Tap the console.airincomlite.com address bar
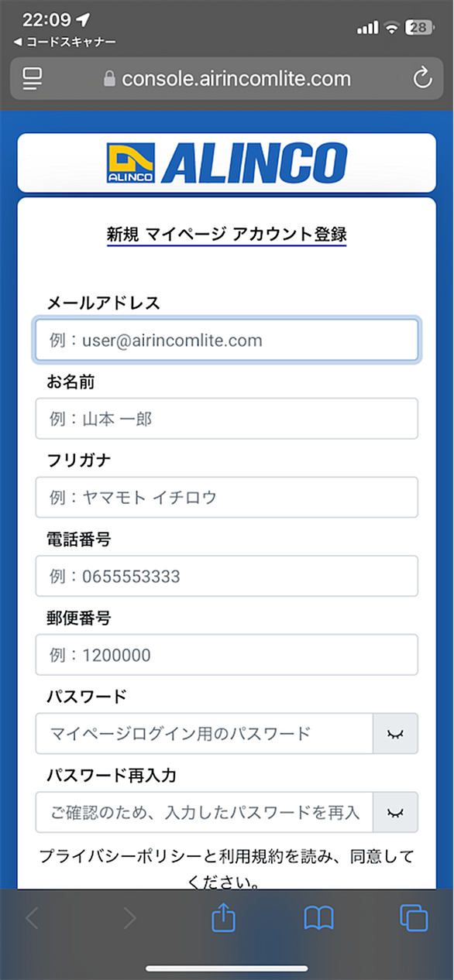The height and width of the screenshot is (980, 454). point(227,78)
